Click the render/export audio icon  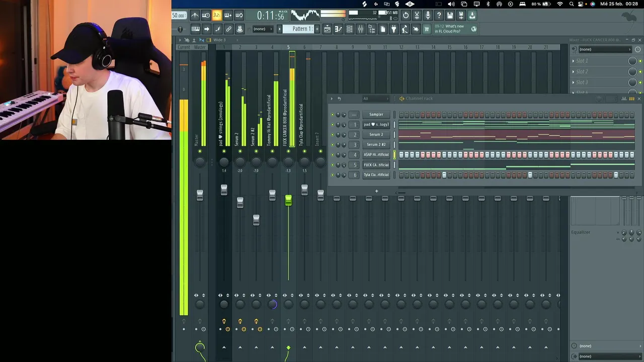tap(461, 16)
